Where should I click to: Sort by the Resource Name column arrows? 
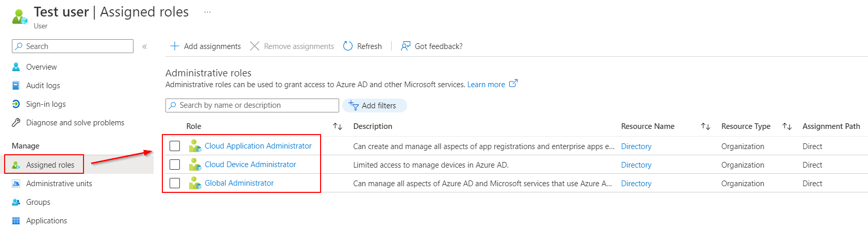point(706,126)
